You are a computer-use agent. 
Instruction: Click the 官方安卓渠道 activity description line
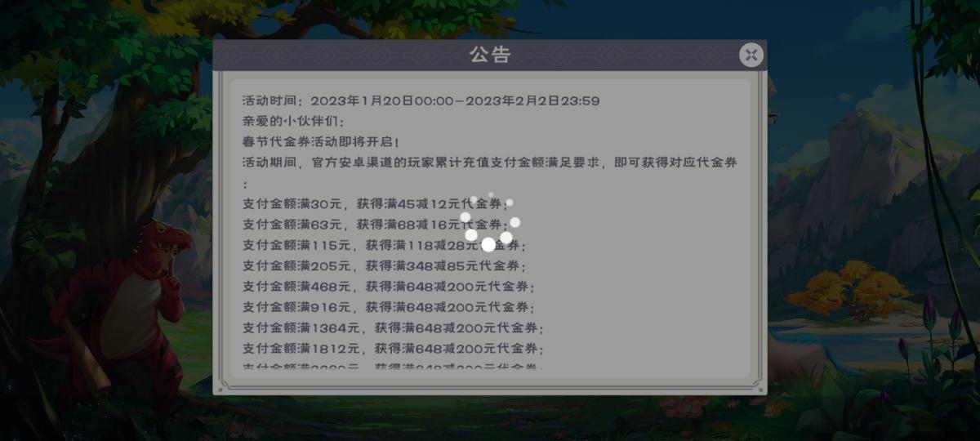[x=490, y=163]
